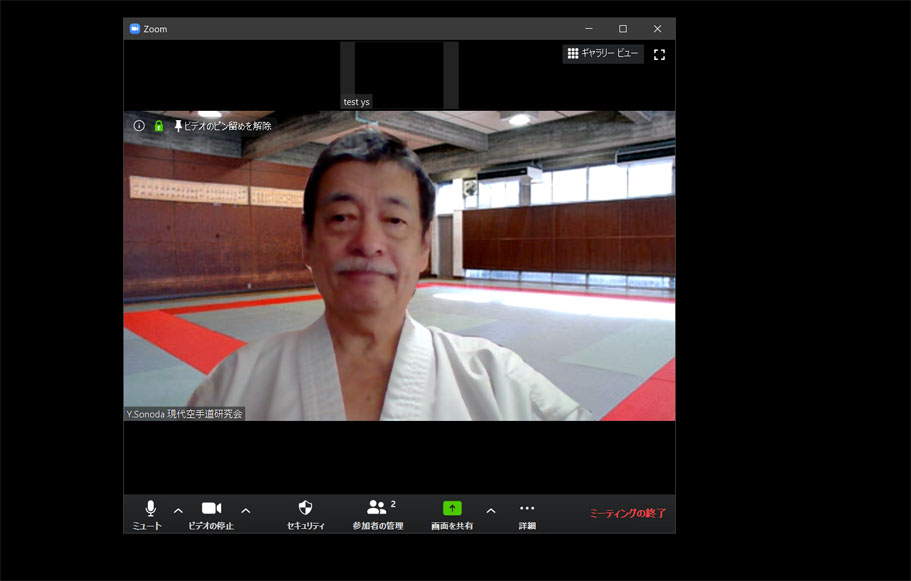Click the Zoom logo in title bar
This screenshot has height=581, width=911.
pos(135,29)
